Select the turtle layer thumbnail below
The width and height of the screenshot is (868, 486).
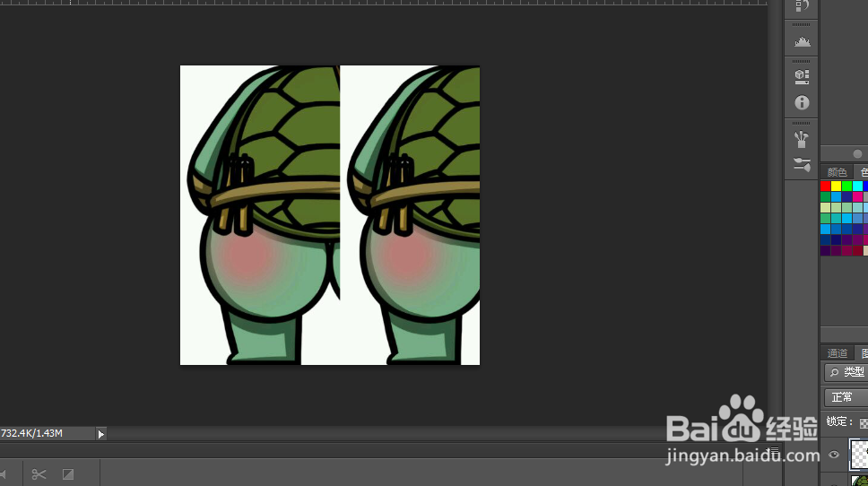tap(860, 481)
